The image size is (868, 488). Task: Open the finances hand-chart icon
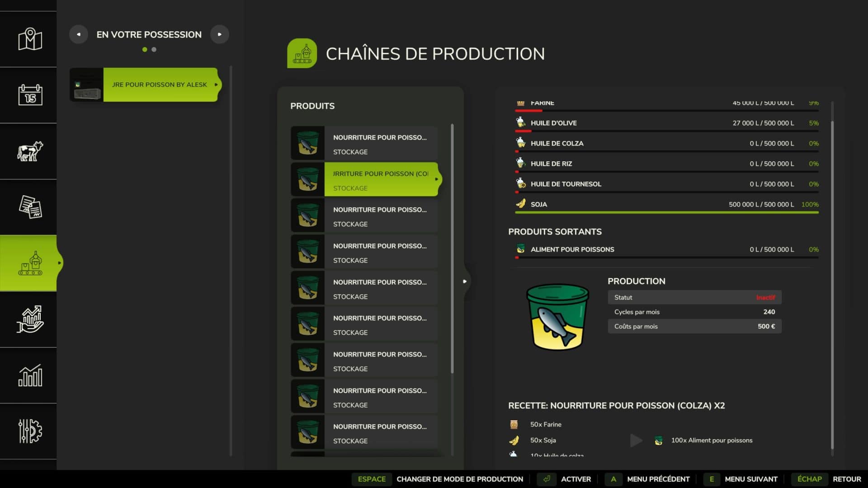pos(30,319)
